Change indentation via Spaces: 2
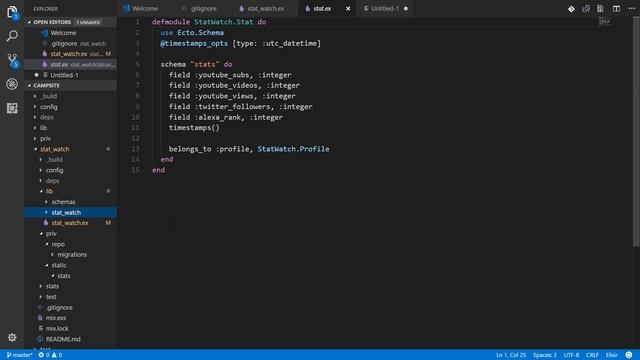This screenshot has height=360, width=640. click(x=544, y=355)
